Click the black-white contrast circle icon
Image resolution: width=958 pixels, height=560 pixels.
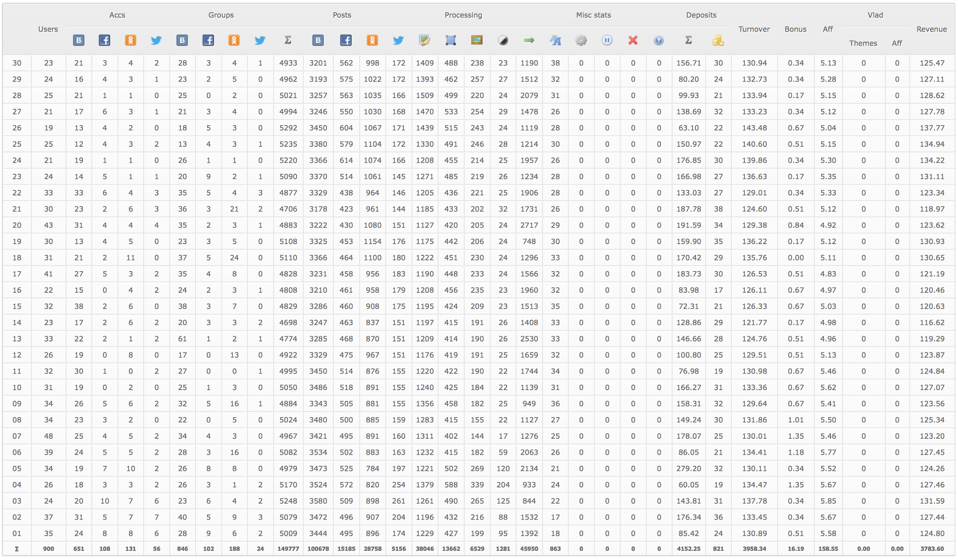(503, 40)
